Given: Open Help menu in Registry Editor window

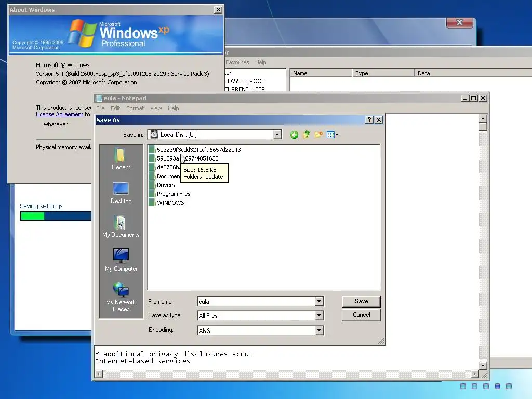Looking at the screenshot, I should click(x=261, y=62).
